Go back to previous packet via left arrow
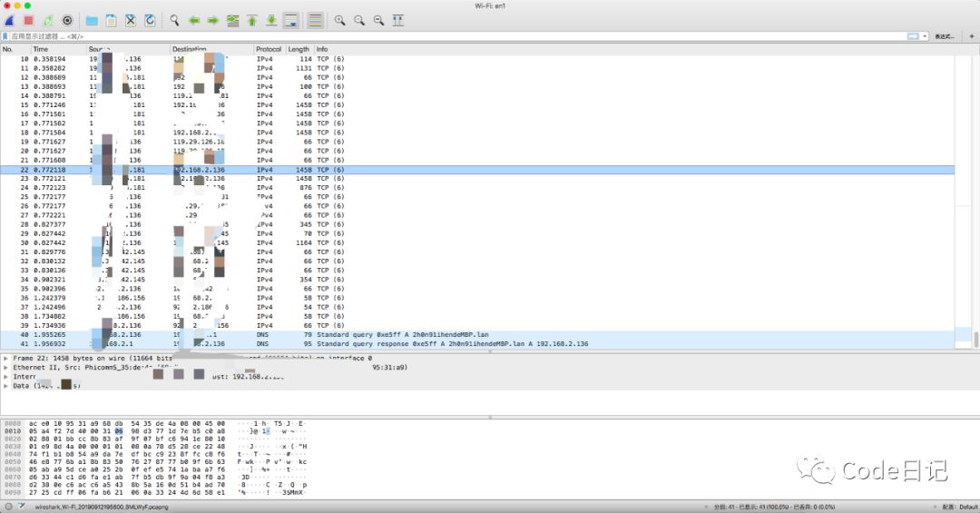The image size is (980, 513). [194, 21]
